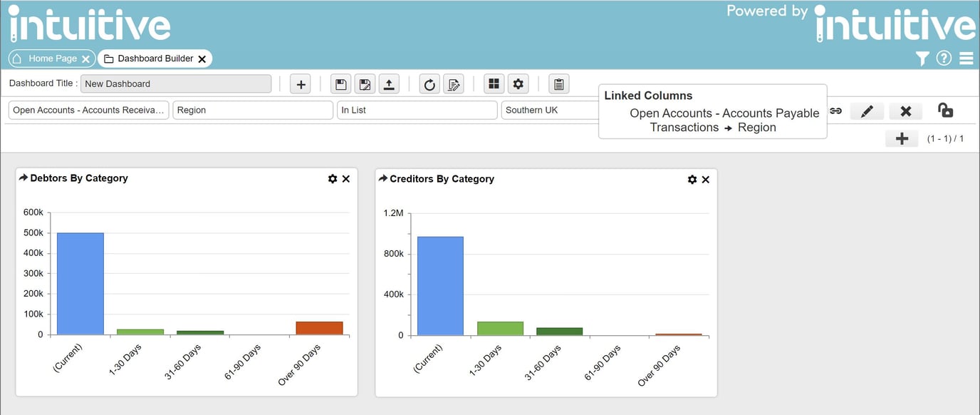This screenshot has height=415, width=980.
Task: Click the clipboard report icon
Action: [558, 83]
